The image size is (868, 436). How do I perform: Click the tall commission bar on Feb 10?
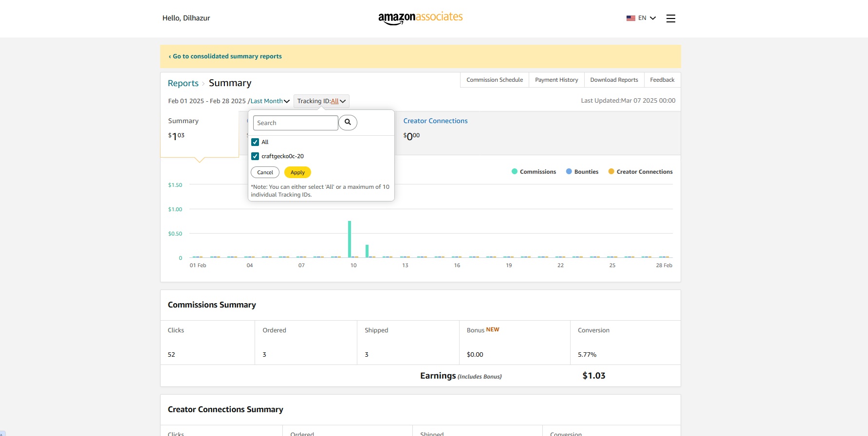pyautogui.click(x=350, y=239)
